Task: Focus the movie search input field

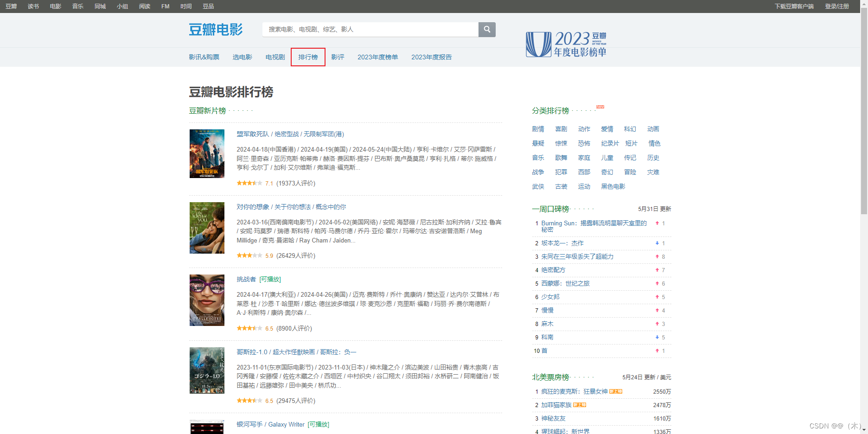Action: point(370,29)
